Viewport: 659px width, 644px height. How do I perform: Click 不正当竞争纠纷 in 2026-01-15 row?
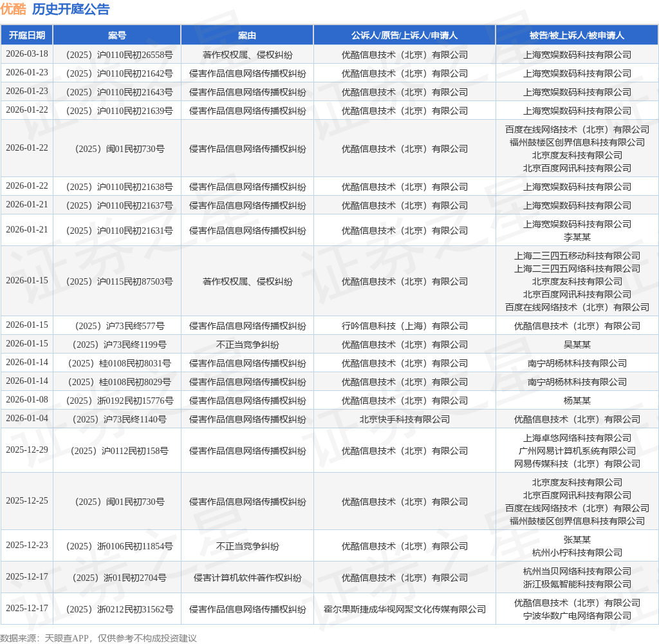coord(247,345)
